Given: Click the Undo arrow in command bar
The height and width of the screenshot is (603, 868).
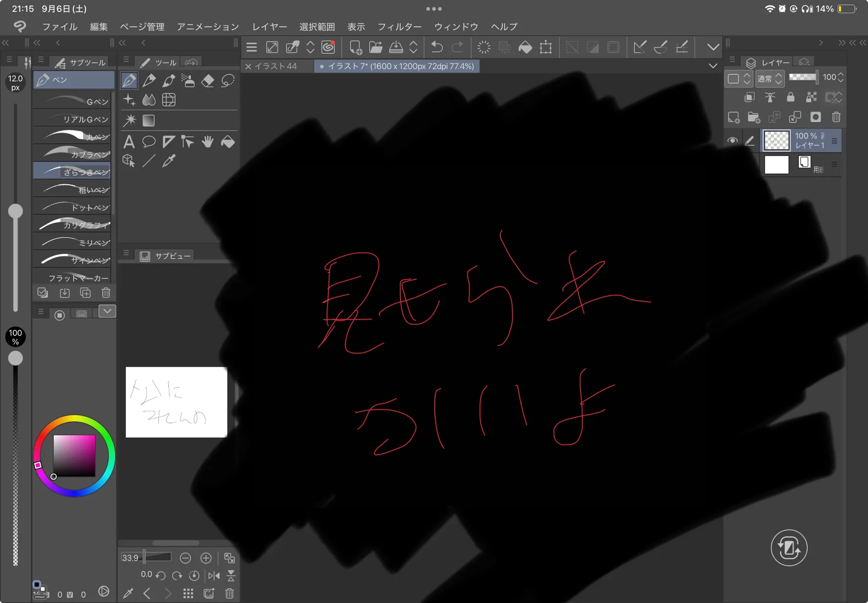Looking at the screenshot, I should point(437,47).
